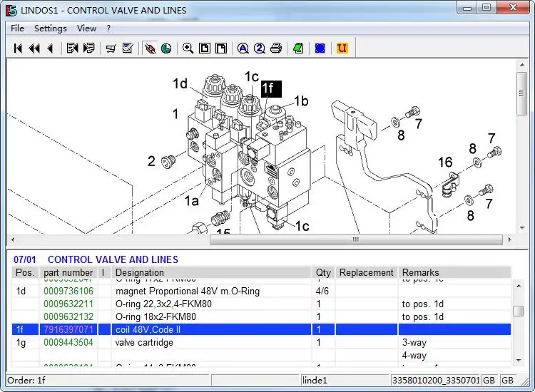This screenshot has width=535, height=392.
Task: Open the ? help menu
Action: click(108, 29)
